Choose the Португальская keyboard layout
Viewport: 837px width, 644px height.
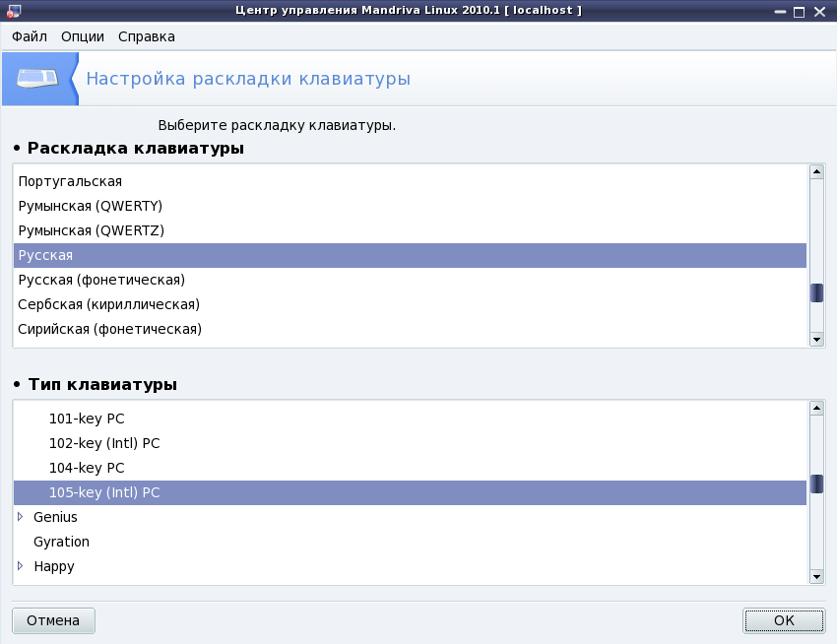(410, 181)
